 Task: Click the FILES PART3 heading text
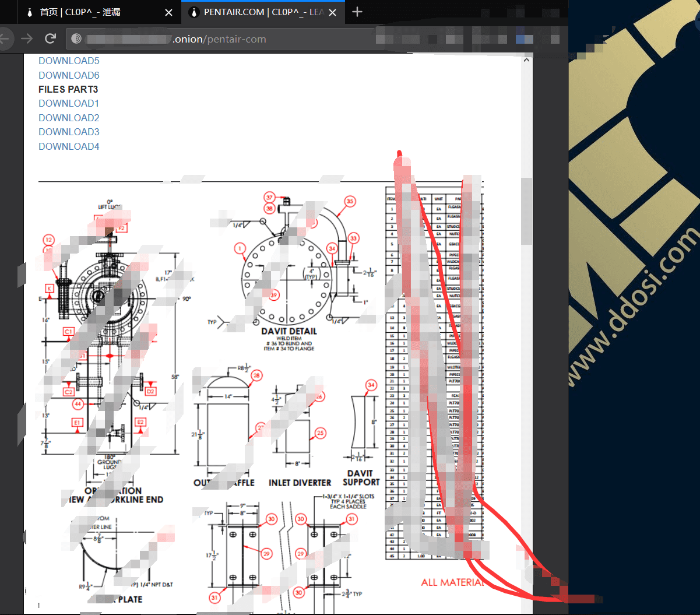click(x=68, y=89)
